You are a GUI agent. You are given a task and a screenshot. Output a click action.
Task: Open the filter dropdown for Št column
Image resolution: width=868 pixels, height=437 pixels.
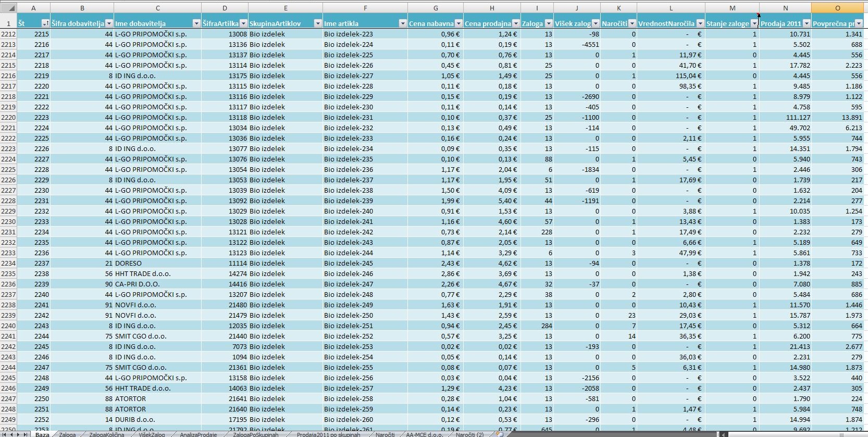[x=45, y=23]
